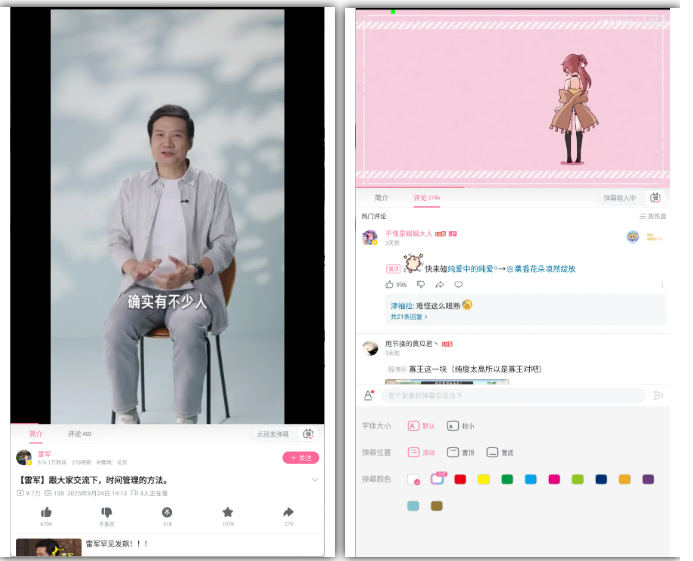Toggle danmaku display on the left video
This screenshot has width=693, height=561.
pos(308,434)
